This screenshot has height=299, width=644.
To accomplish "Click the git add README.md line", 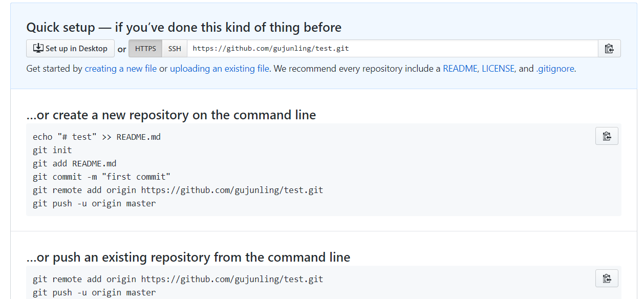I will tap(74, 164).
